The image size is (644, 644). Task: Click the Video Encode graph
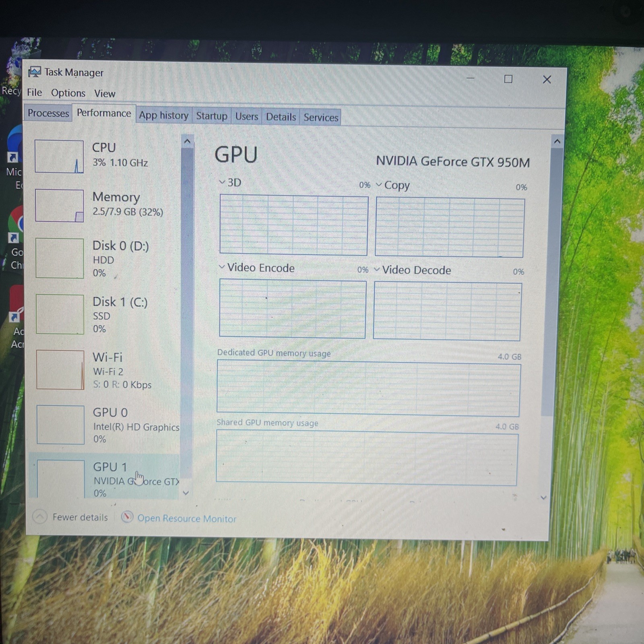pos(293,309)
